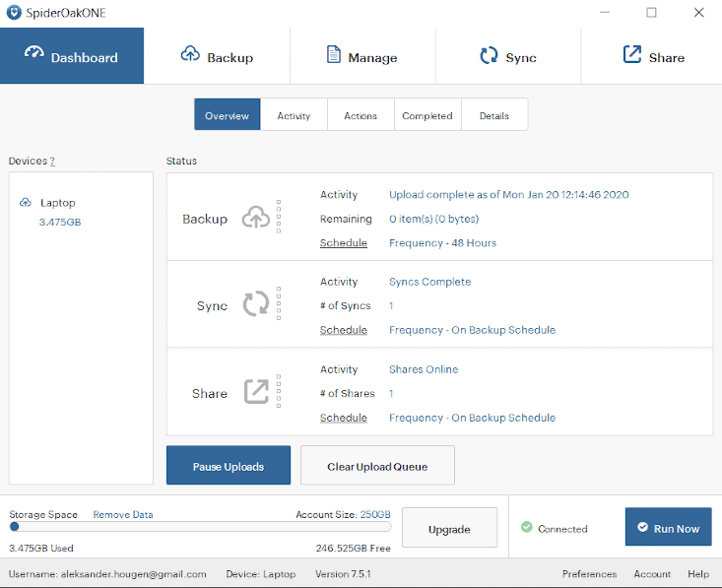Click the 3.475GB Used text
Viewport: 722px width, 588px height.
[x=41, y=549]
